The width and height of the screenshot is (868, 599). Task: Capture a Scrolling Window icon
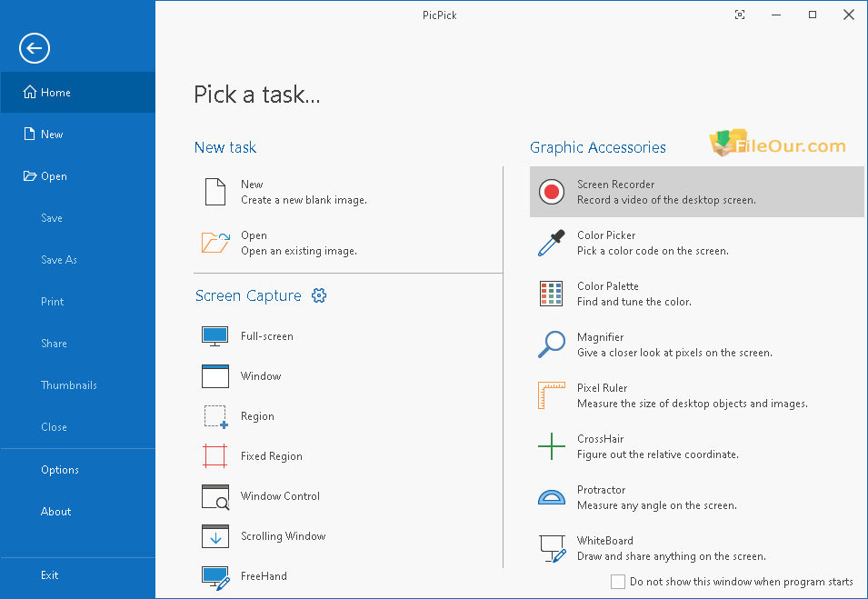215,536
